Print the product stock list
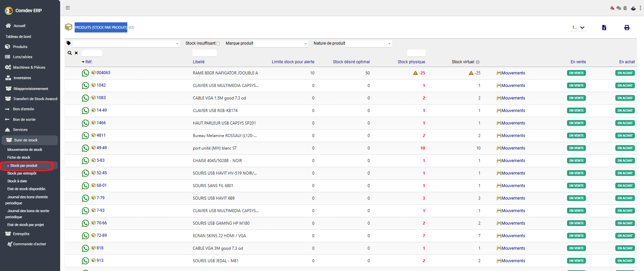 point(627,28)
